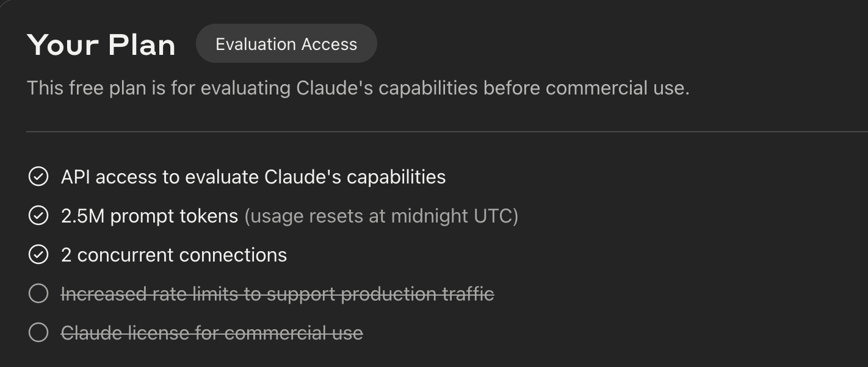Click the 2.5M prompt tokens label

pyautogui.click(x=150, y=216)
